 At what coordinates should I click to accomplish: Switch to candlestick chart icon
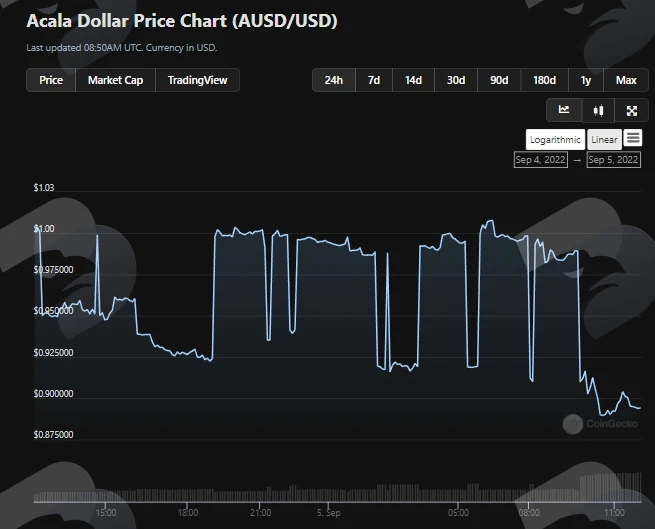(598, 110)
